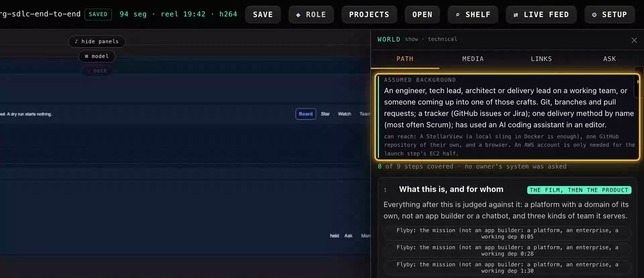Click the h264 codec label
The image size is (644, 278).
(228, 14)
